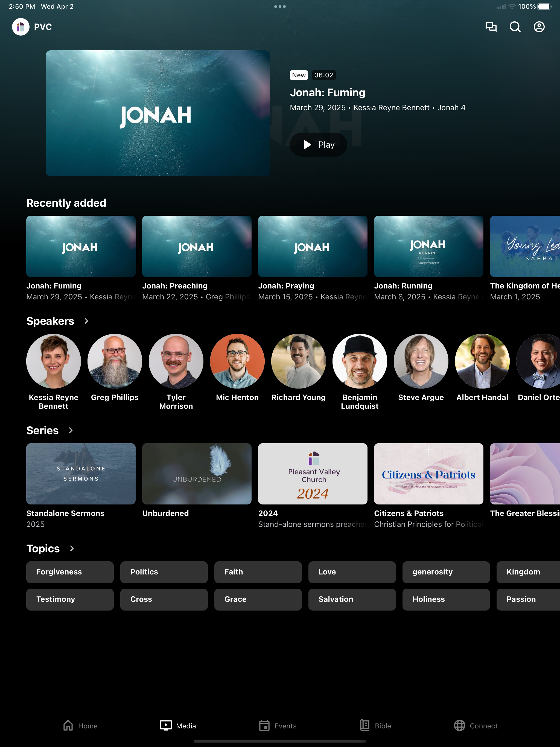Select speaker Richard Young avatar
Viewport: 560px width, 747px height.
[299, 361]
